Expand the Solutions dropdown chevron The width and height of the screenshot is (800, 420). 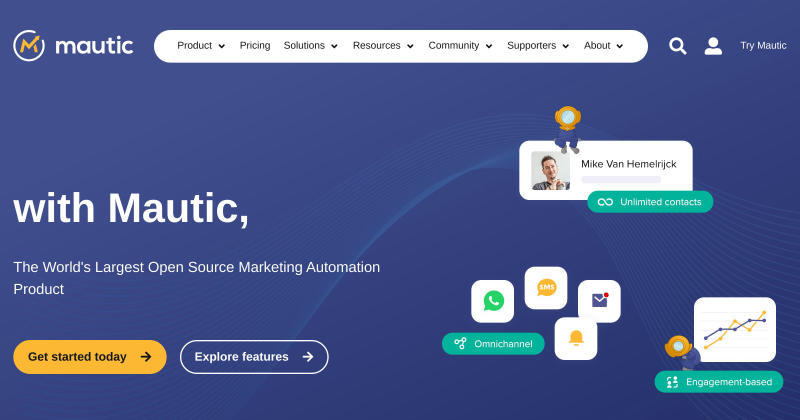334,46
